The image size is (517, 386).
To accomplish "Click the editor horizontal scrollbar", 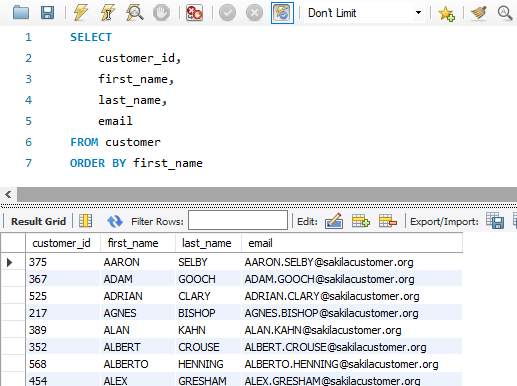I will click(x=267, y=194).
